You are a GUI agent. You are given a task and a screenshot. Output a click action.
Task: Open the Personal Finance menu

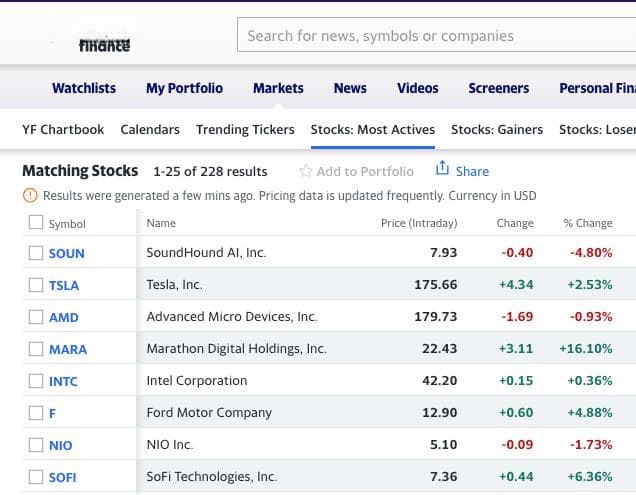pos(597,88)
